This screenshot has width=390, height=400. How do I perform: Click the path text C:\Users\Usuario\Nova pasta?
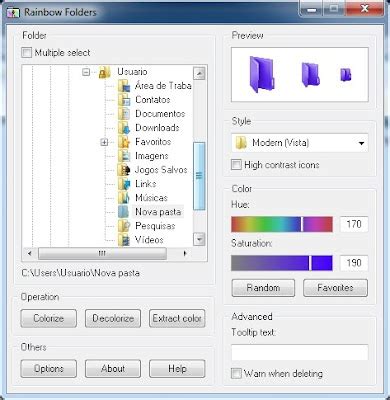point(81,273)
